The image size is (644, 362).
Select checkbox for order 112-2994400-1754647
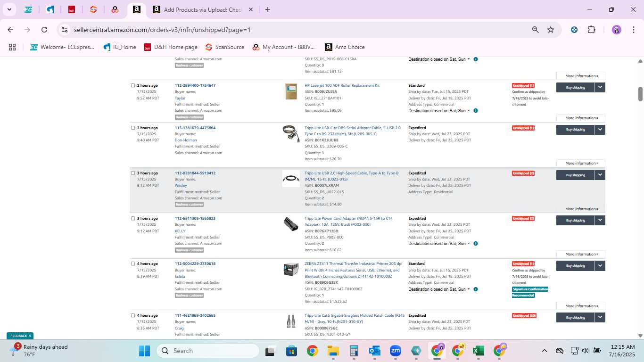(x=133, y=86)
